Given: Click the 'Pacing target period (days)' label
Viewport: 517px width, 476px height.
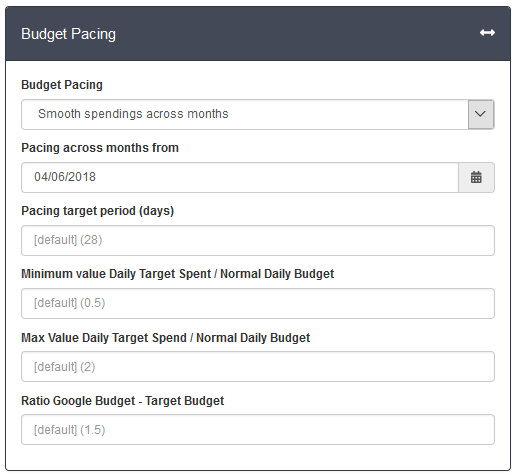Looking at the screenshot, I should click(x=98, y=211).
